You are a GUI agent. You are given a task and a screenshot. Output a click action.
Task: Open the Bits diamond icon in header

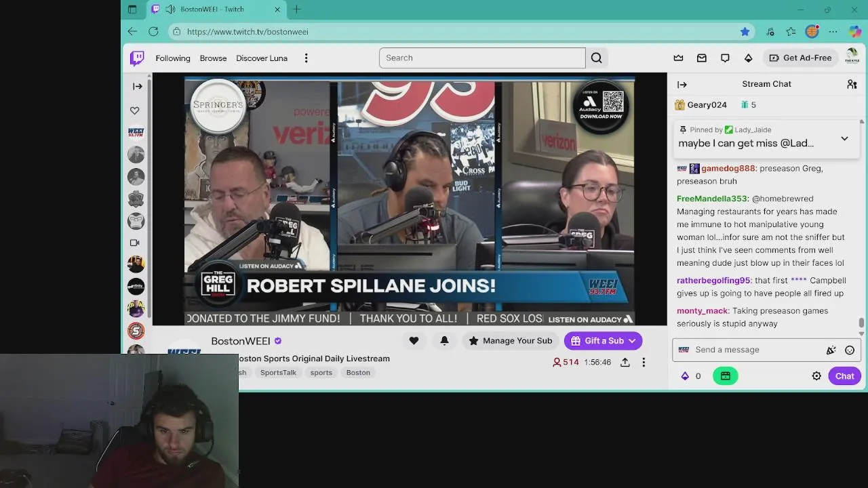748,58
